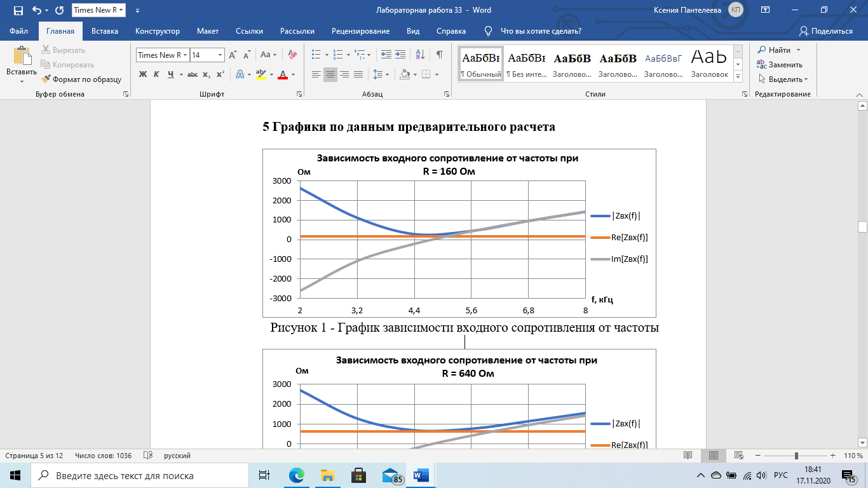The image size is (868, 488).
Task: Increase indent using the ribbon icon
Action: pos(400,55)
